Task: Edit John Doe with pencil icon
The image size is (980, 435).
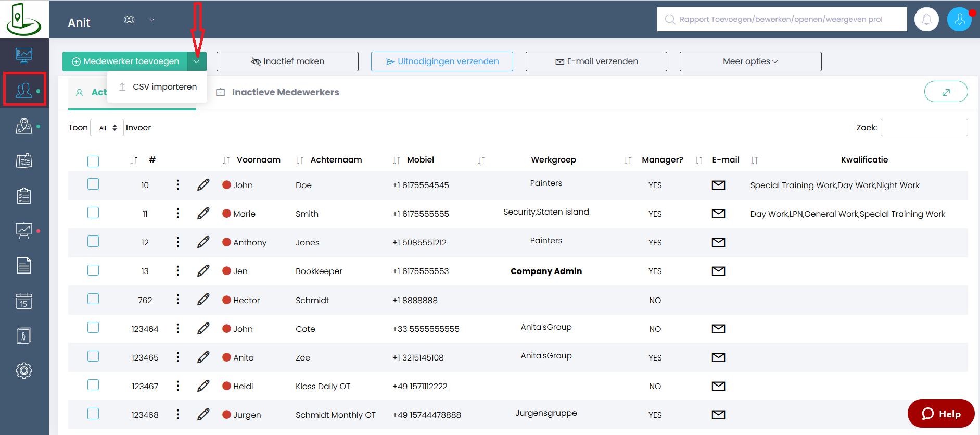Action: (x=203, y=185)
